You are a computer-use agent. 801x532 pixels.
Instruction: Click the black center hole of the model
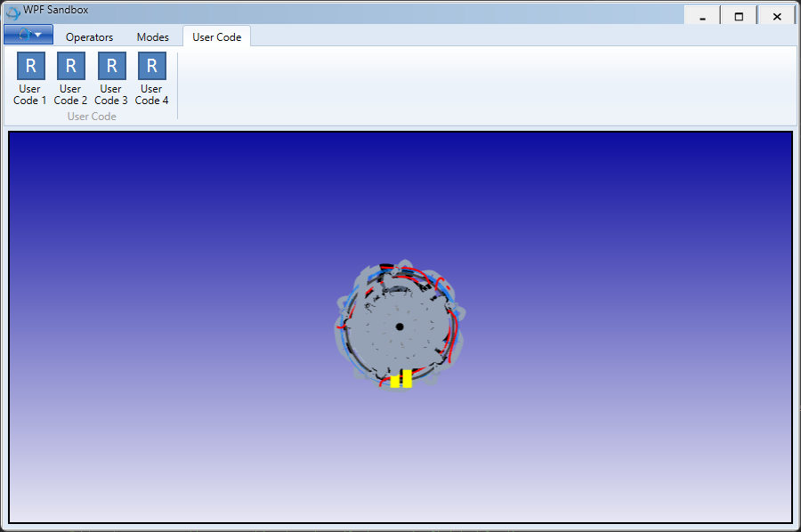coord(400,326)
